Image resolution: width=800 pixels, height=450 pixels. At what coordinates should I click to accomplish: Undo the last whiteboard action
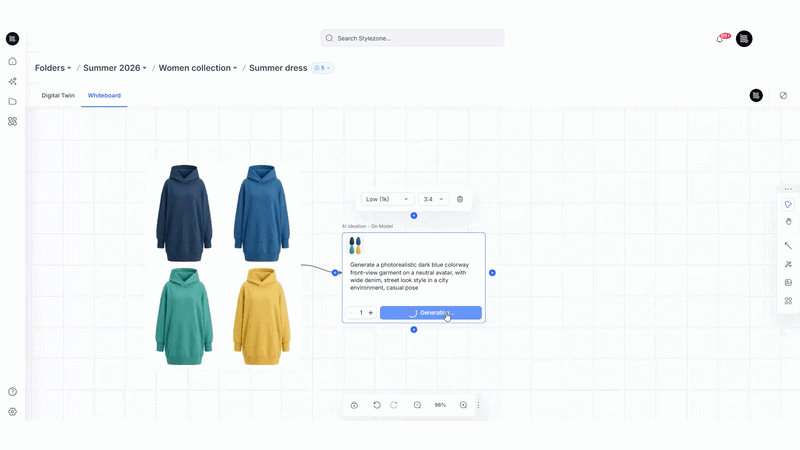tap(377, 405)
